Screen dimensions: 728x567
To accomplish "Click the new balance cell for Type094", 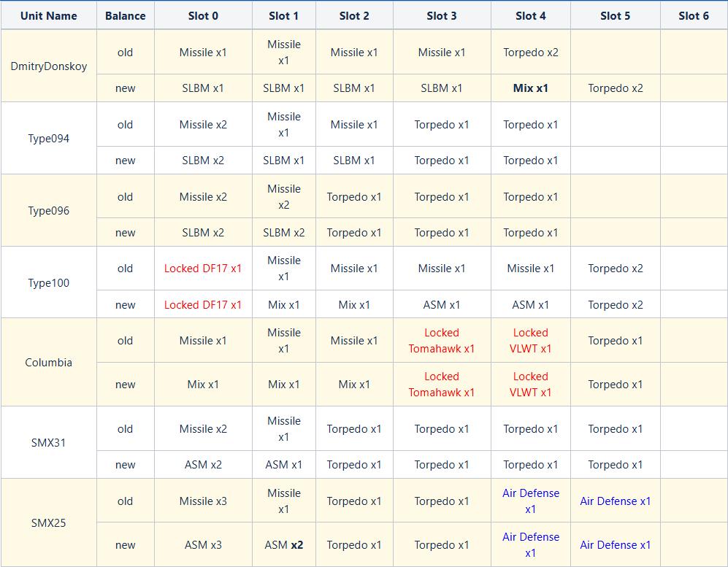I will 126,161.
